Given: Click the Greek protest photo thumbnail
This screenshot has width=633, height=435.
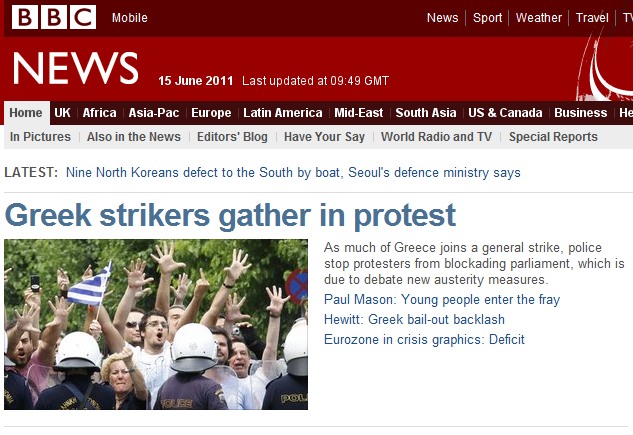Looking at the screenshot, I should tap(156, 324).
